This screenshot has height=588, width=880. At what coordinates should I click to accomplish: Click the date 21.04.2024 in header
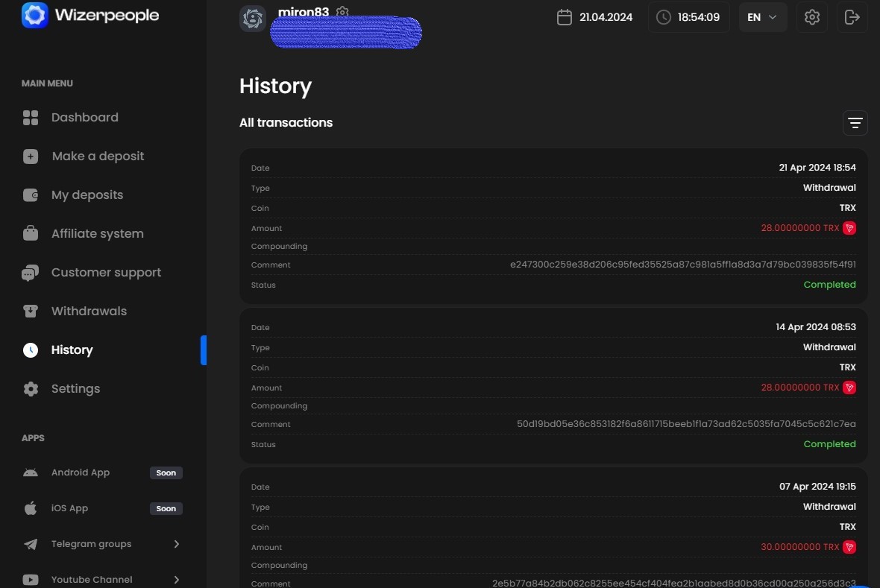606,17
